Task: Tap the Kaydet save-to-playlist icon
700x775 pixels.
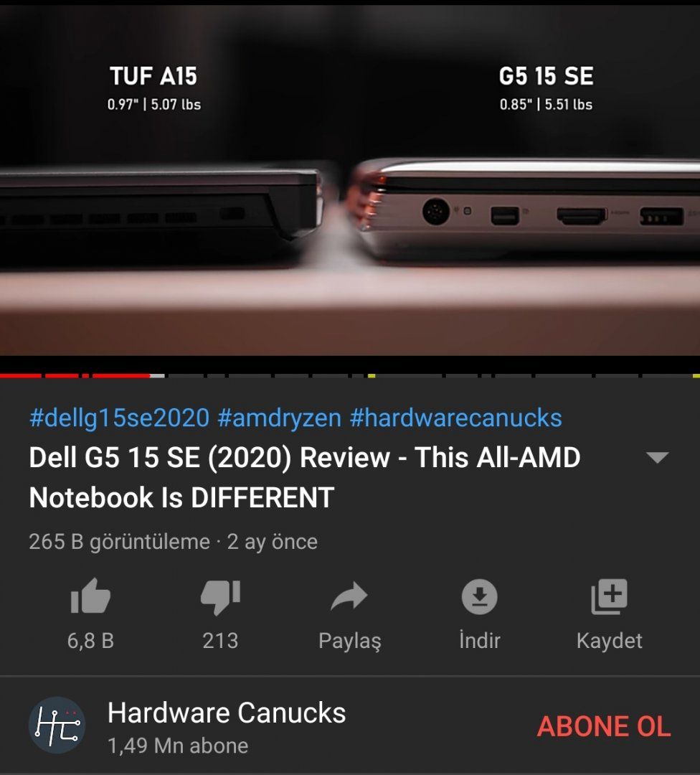Action: click(609, 596)
